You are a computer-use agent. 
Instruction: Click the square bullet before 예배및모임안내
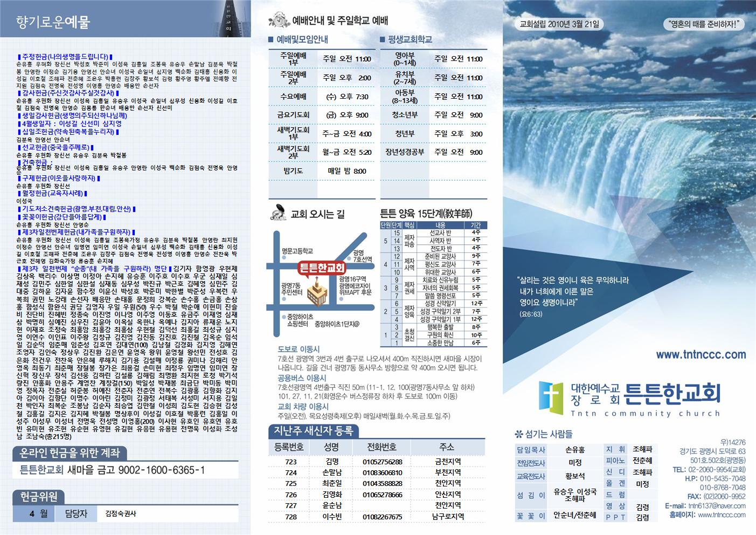(x=271, y=39)
